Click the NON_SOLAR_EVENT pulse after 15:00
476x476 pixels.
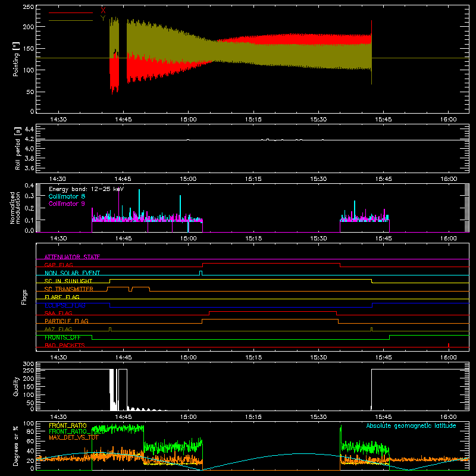201,273
